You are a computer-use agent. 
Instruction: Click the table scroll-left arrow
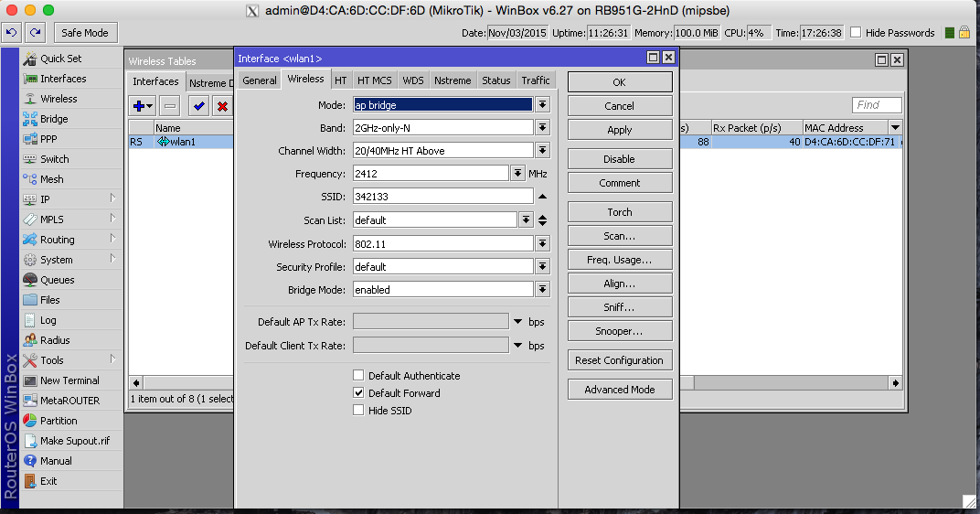click(x=135, y=382)
